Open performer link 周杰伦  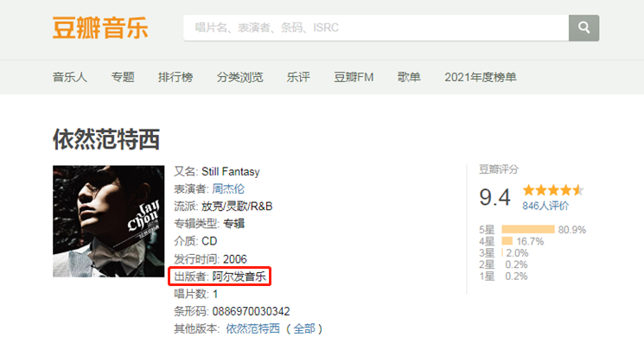(x=228, y=189)
